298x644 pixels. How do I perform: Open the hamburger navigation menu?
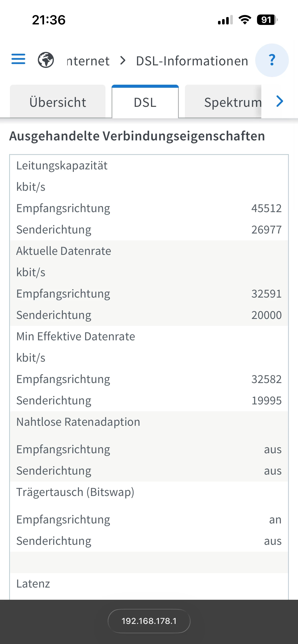tap(18, 59)
